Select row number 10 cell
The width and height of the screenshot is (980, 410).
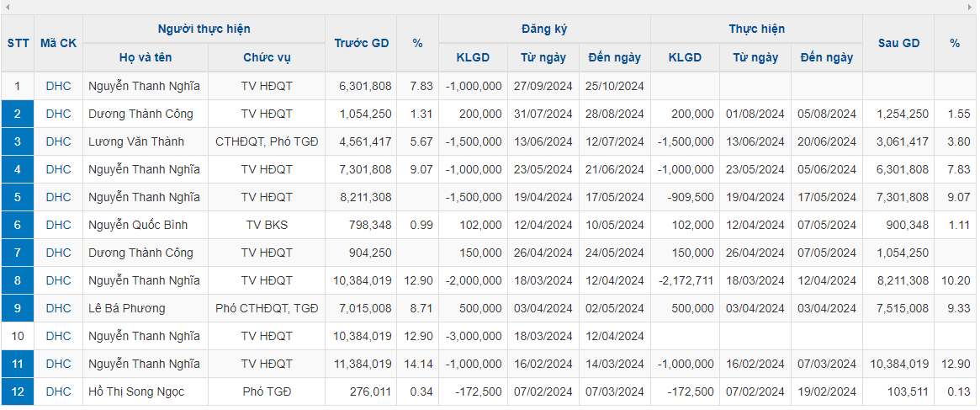(x=18, y=336)
